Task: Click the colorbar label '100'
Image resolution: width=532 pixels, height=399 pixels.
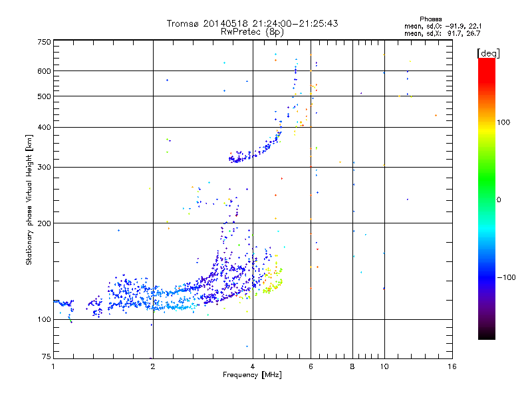Action: coord(503,122)
